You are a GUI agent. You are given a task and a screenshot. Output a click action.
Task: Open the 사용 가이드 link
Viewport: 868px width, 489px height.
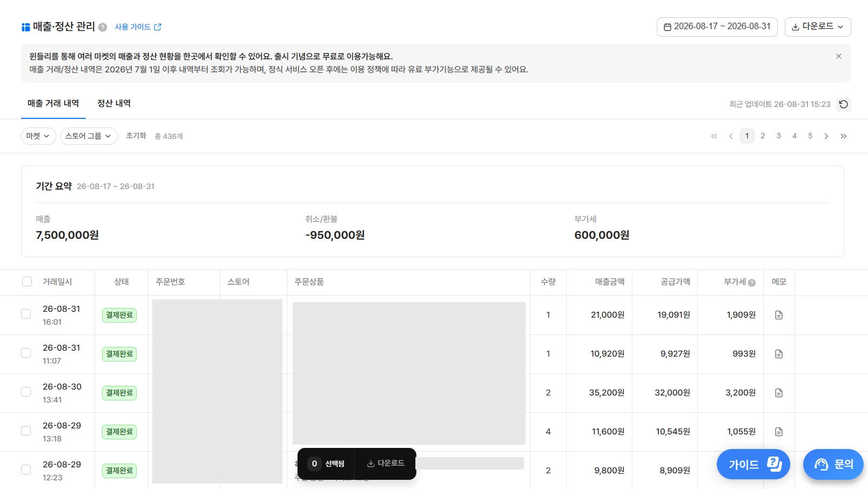pos(138,27)
